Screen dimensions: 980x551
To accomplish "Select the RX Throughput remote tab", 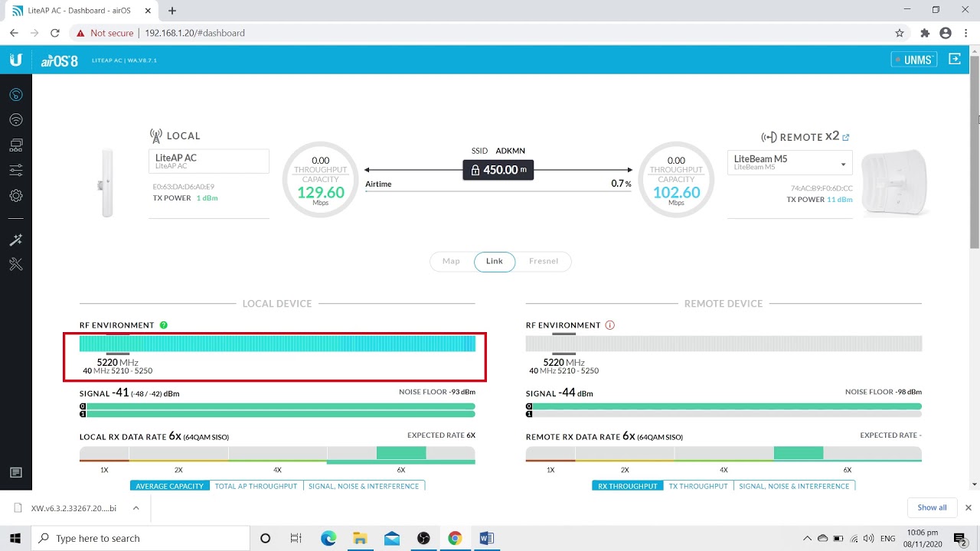I will click(628, 486).
